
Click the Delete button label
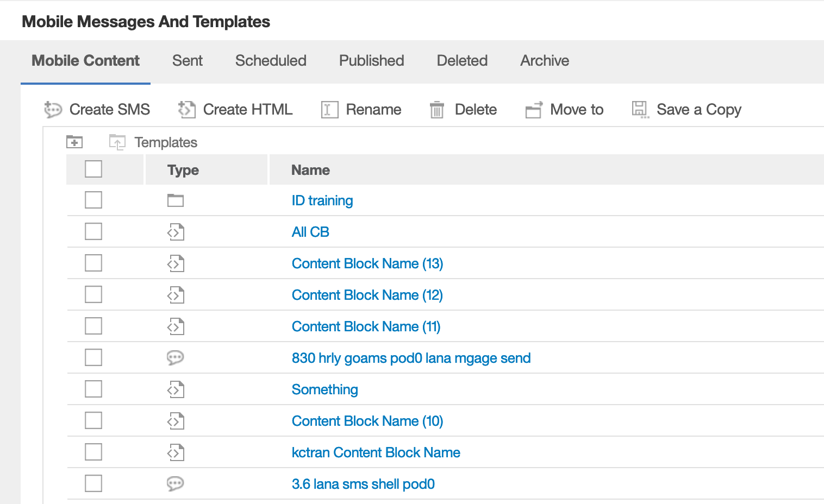pos(476,110)
